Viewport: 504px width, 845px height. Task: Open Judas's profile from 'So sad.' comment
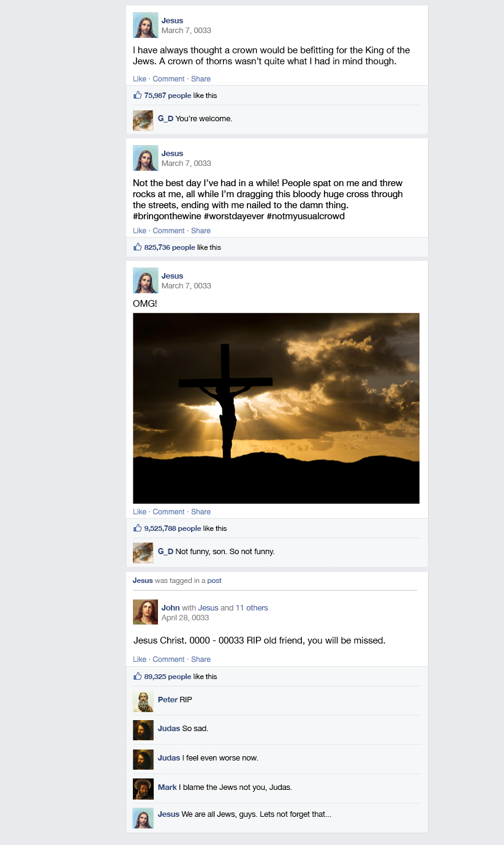169,729
